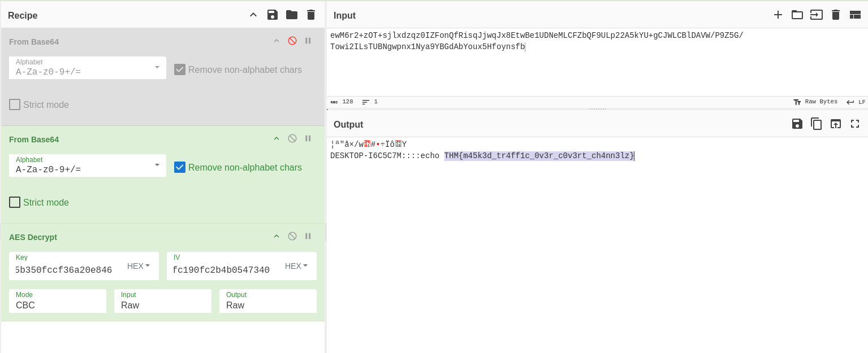This screenshot has width=868, height=353.
Task: Uncheck Remove non-alphabet chars in second From Base64
Action: 180,167
